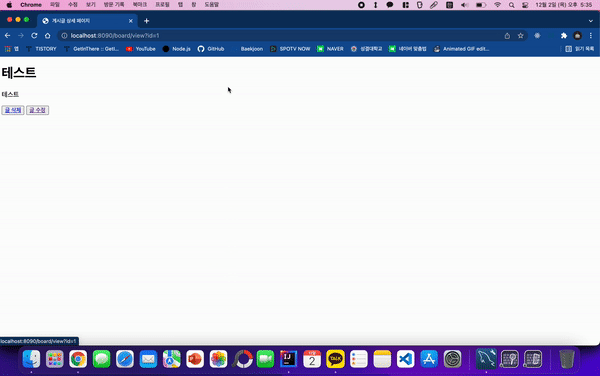This screenshot has height=376, width=600.
Task: Open the Chrome extensions puzzle icon
Action: pyautogui.click(x=564, y=36)
